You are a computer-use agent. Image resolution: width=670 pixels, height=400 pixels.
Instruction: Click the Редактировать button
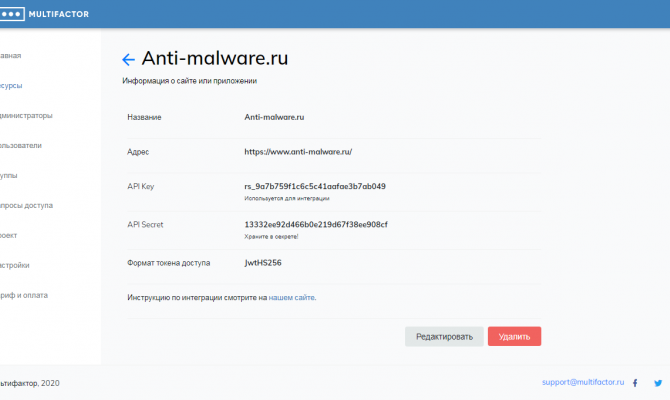click(x=444, y=336)
